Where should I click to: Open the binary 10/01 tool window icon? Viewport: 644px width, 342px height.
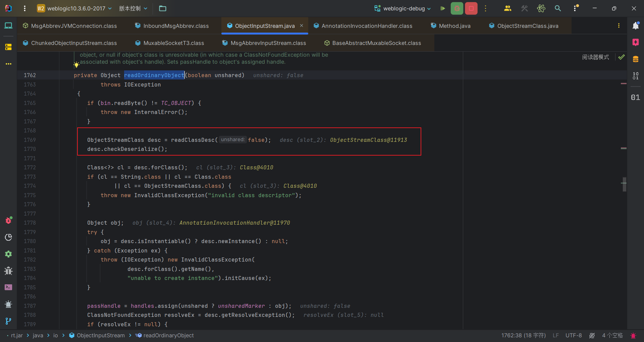pos(636,76)
